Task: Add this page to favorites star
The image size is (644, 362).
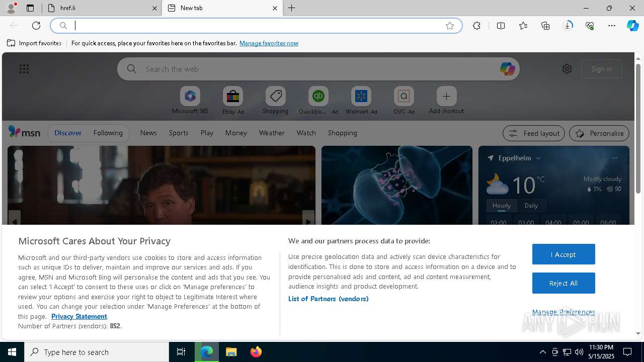Action: 450,26
